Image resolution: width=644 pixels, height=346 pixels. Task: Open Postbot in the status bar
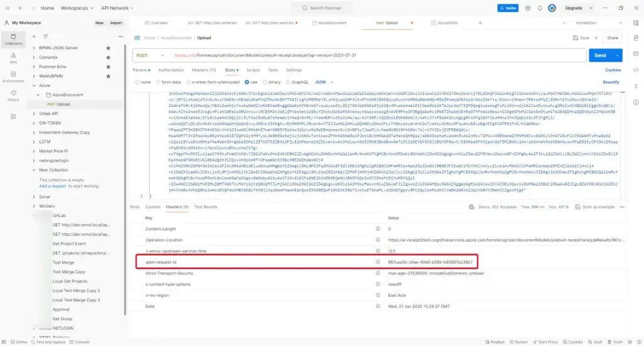[x=495, y=342]
